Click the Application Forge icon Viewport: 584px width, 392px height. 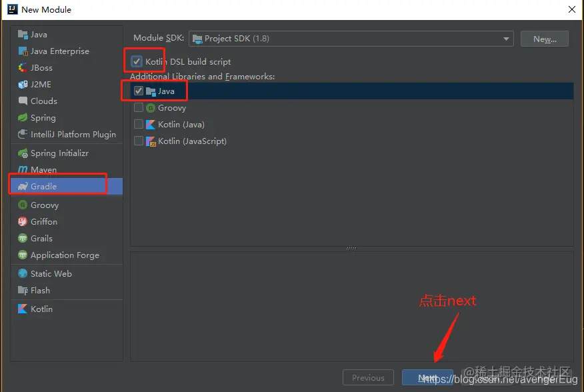tap(23, 255)
